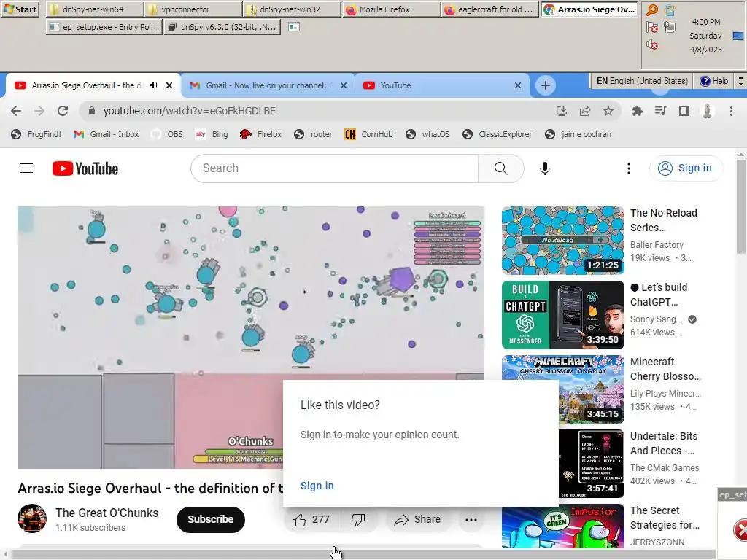Open Chrome side panel icon
747x560 pixels.
coord(684,111)
